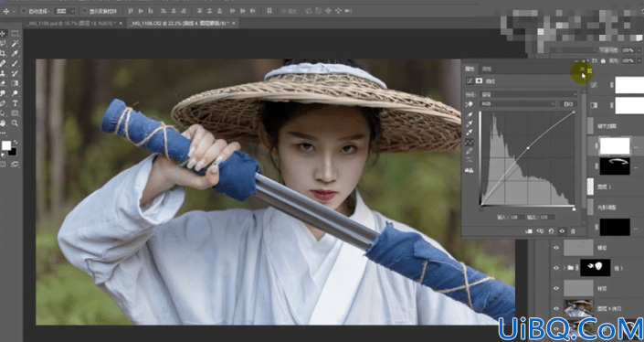
Task: Click the white point slider under histogram
Action: coord(574,208)
